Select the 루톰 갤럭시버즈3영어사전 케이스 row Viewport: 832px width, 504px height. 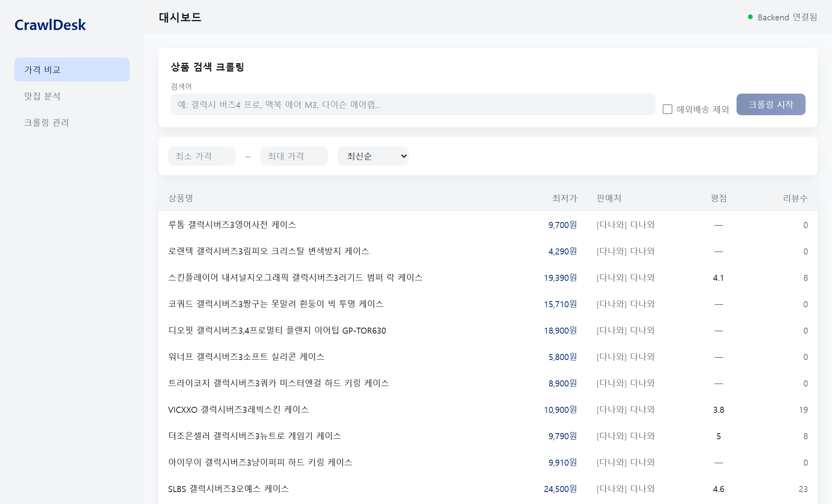point(488,225)
